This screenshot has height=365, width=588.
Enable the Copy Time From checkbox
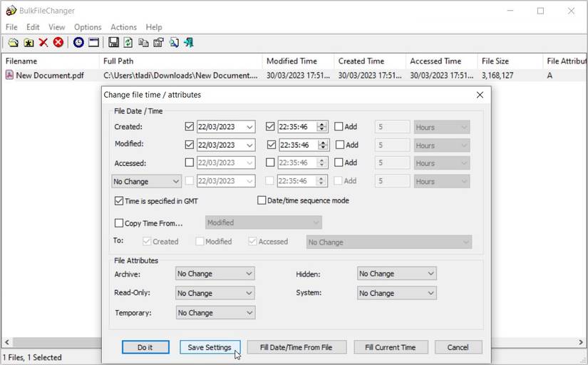coord(119,223)
